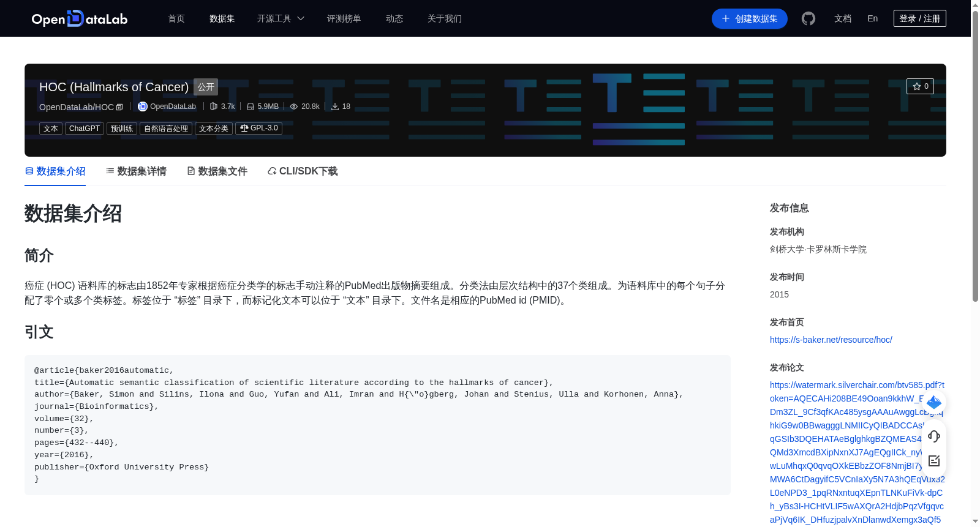Click the 发布信息 heading

pyautogui.click(x=790, y=208)
